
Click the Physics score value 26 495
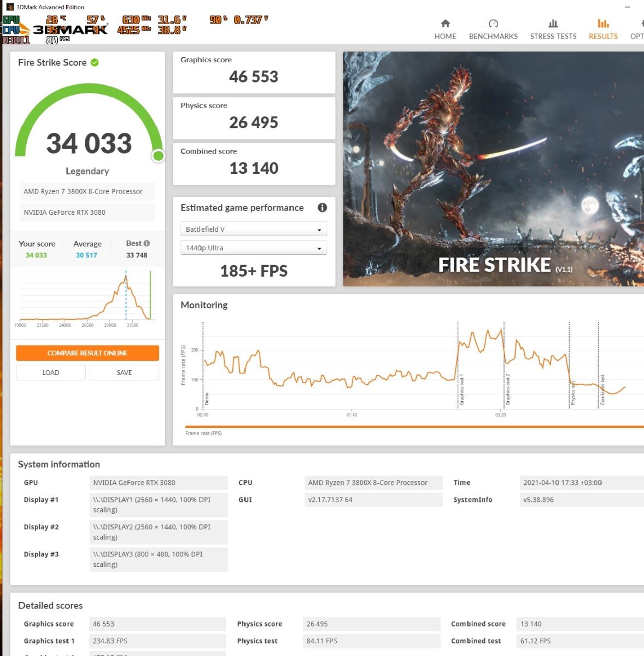(254, 123)
